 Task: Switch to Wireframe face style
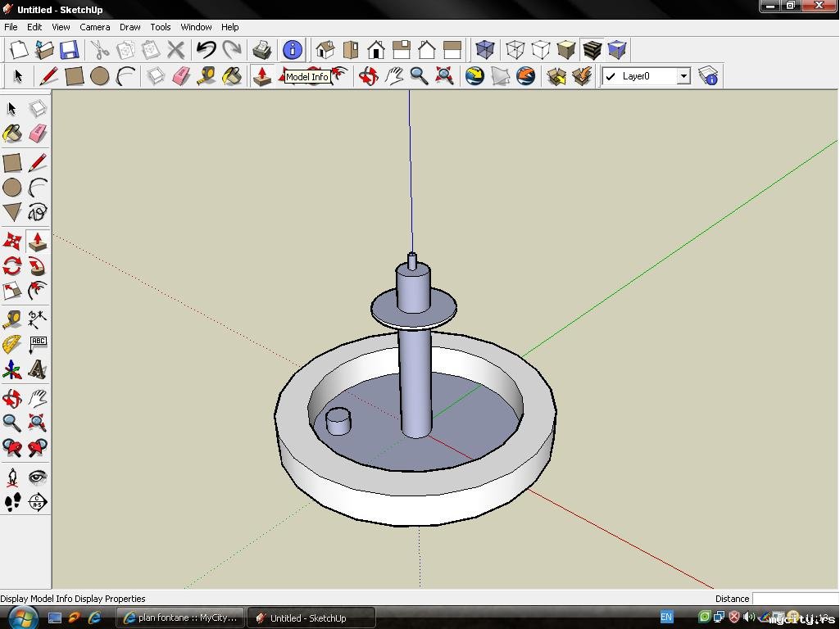click(x=515, y=50)
